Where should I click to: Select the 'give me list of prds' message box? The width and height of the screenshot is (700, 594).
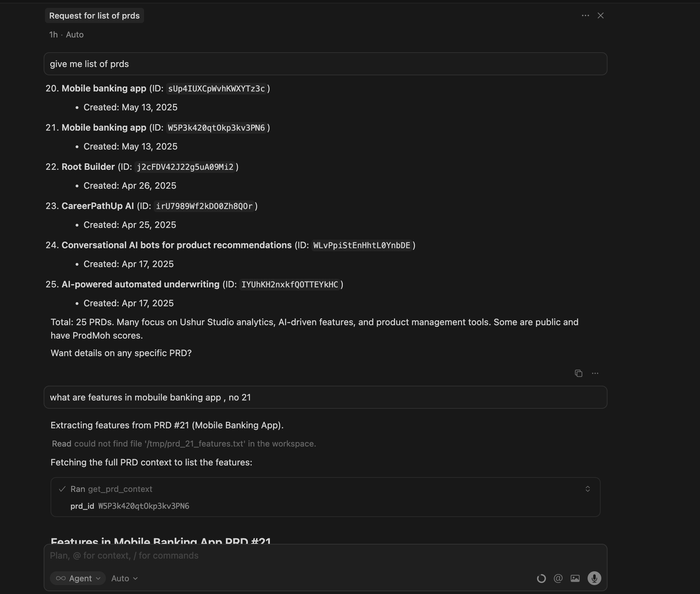coord(325,64)
